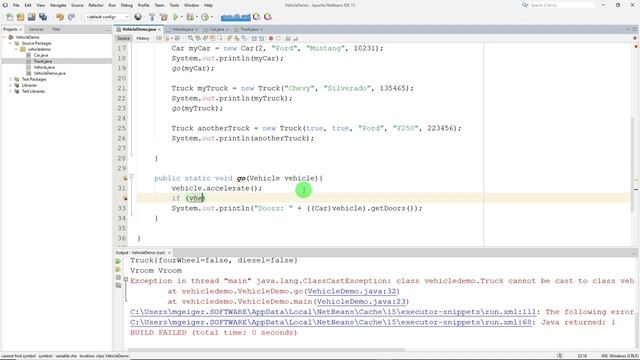
Task: Open the Refactor menu
Action: pyautogui.click(x=96, y=5)
